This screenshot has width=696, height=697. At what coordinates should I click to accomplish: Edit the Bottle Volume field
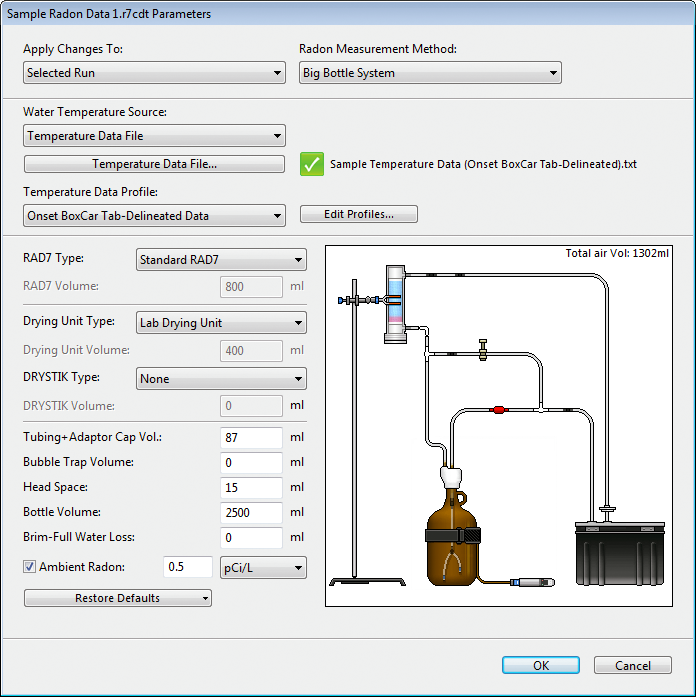coord(251,513)
